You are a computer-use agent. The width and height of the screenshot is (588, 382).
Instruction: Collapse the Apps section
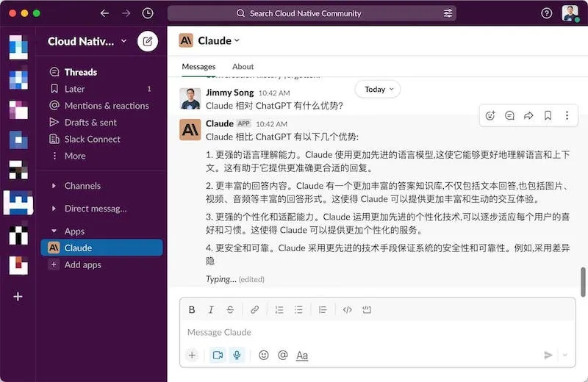tap(54, 231)
